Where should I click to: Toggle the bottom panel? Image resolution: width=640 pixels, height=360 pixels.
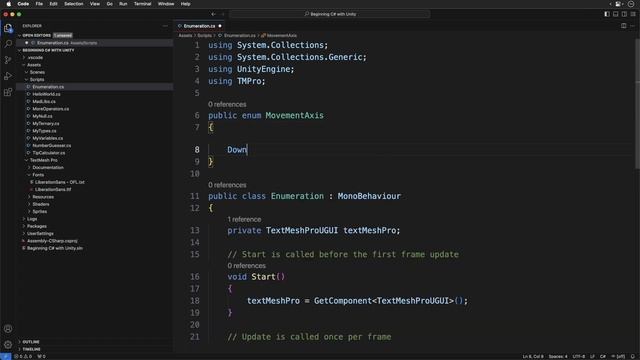pos(616,14)
